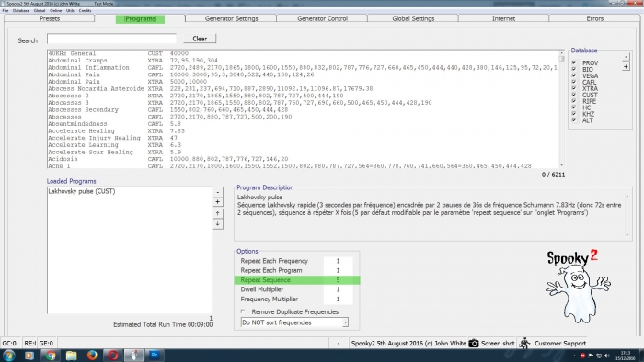644x362 pixels.
Task: Toggle the ALT database checkbox
Action: click(x=574, y=120)
